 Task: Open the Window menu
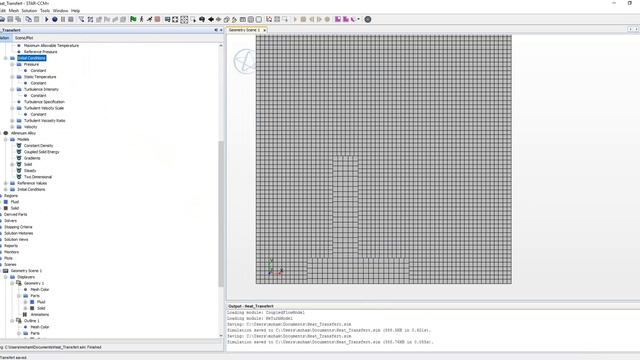click(60, 11)
